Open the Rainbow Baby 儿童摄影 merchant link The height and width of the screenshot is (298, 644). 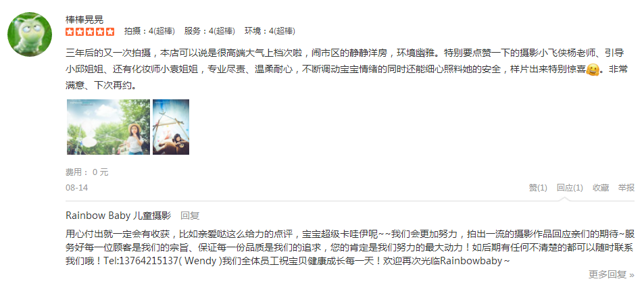[x=118, y=216]
